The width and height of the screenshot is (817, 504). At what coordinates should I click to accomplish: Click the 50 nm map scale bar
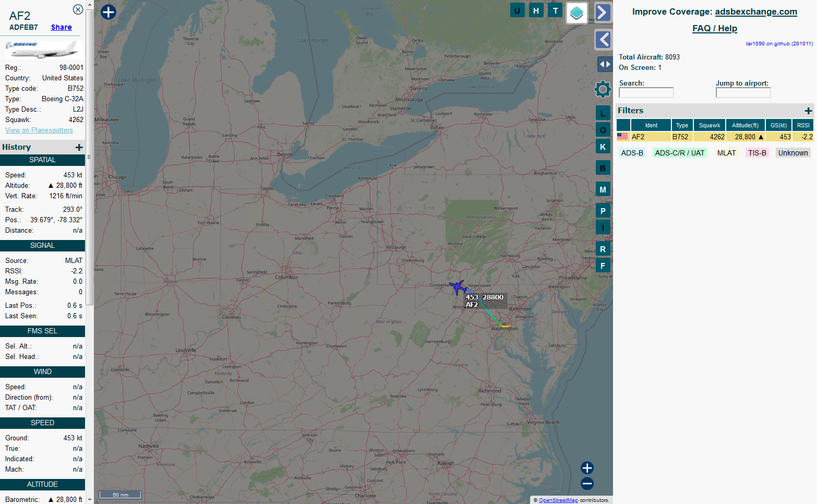pyautogui.click(x=121, y=495)
